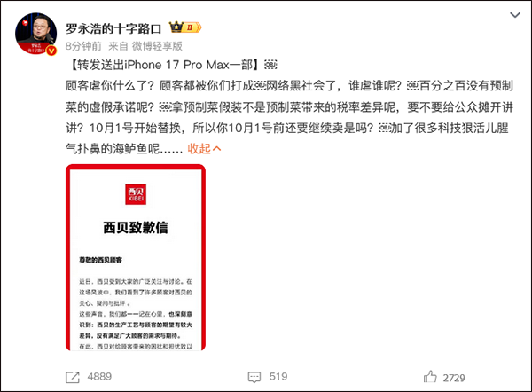Click 罗永浩's profile avatar
The image size is (532, 392).
(x=35, y=34)
